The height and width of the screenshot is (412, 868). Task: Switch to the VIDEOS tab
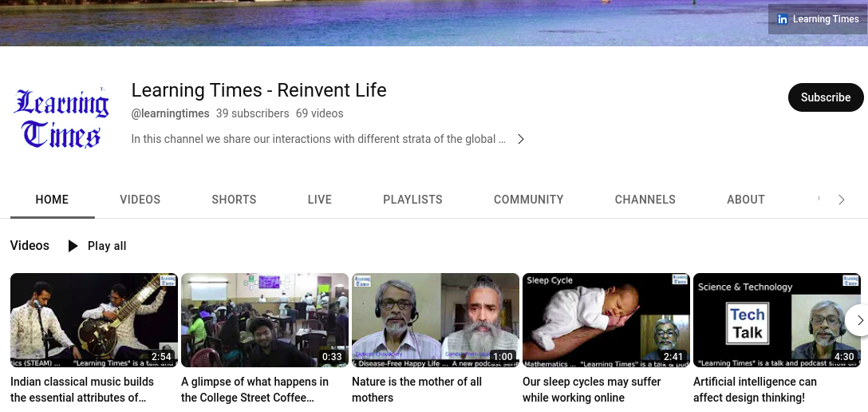point(140,200)
